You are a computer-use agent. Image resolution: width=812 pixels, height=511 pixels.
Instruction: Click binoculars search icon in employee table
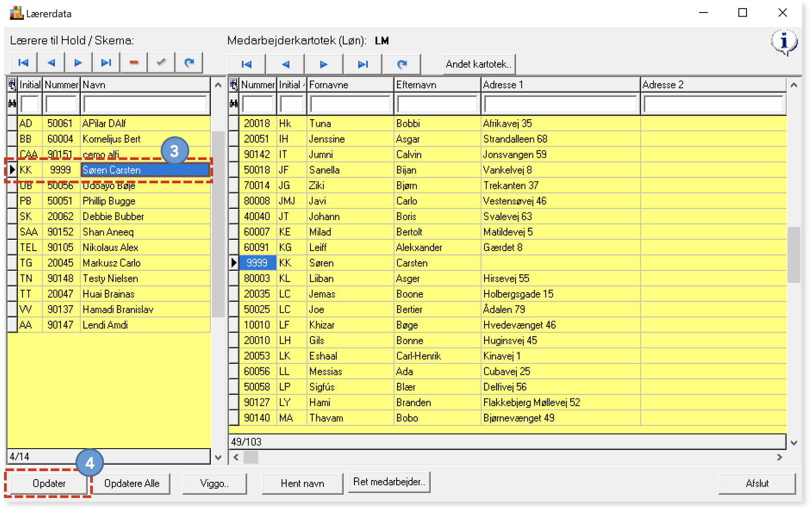[234, 104]
